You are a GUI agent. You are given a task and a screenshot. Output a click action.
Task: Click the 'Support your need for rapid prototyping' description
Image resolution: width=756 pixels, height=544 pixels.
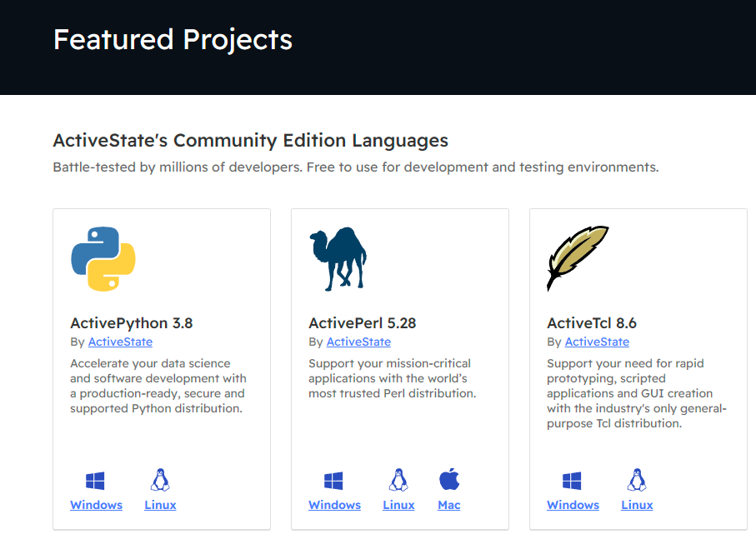click(x=637, y=393)
